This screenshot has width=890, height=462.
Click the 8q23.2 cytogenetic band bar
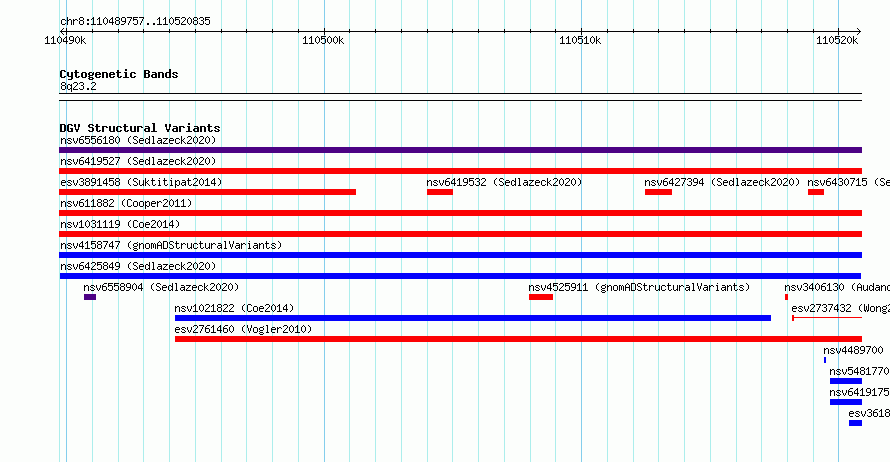point(460,97)
